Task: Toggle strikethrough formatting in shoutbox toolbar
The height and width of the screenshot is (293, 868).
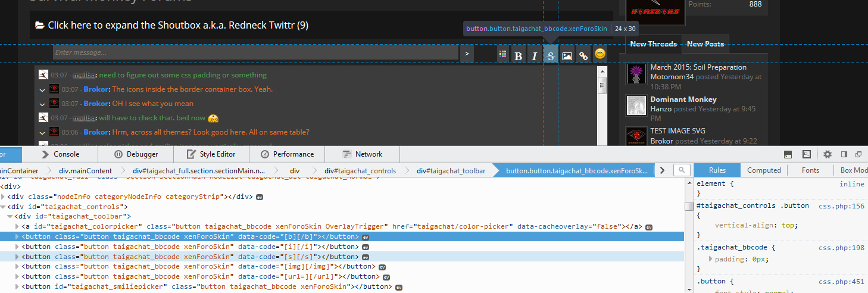Action: click(x=551, y=55)
